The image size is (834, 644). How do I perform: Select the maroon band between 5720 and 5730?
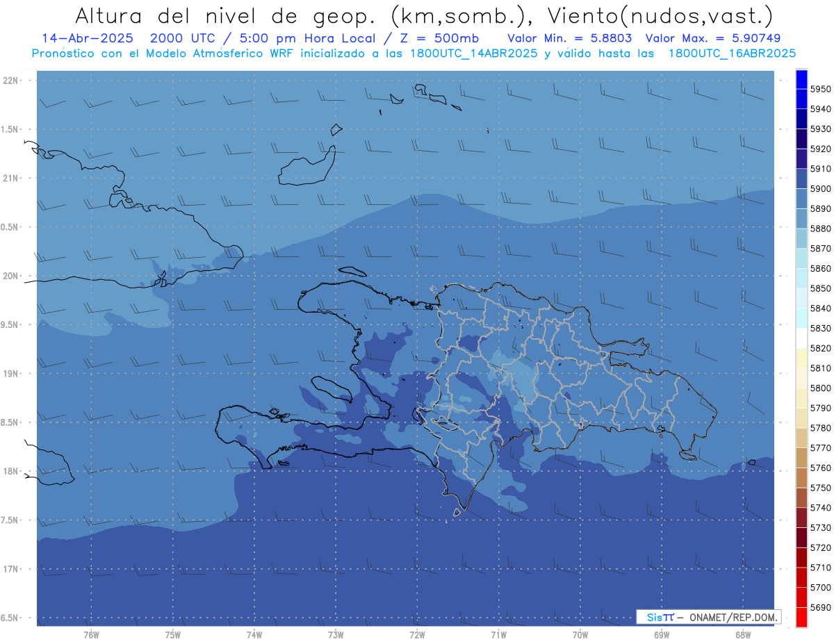[x=801, y=537]
